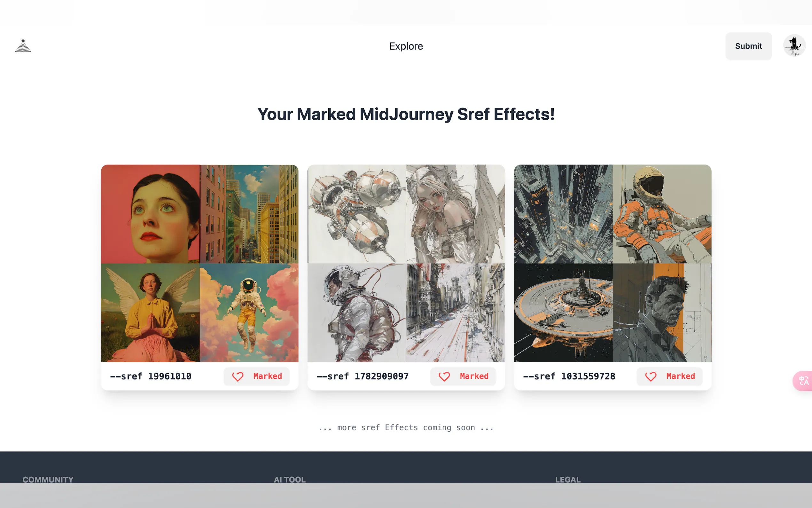Click heart icon for sref 1782909097
Viewport: 812px width, 508px height.
click(x=444, y=376)
